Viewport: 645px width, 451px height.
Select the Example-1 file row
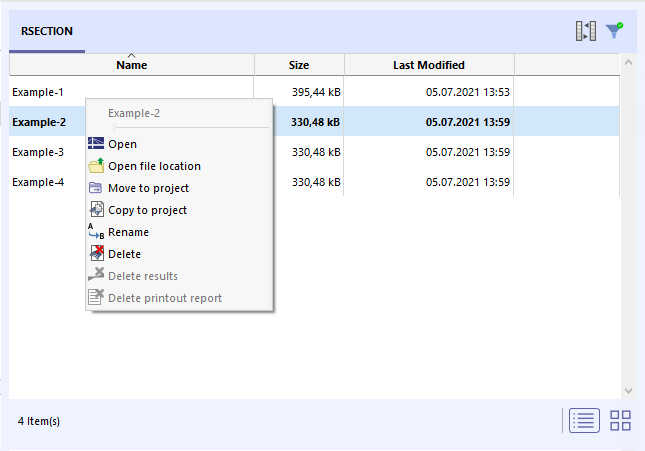click(40, 92)
